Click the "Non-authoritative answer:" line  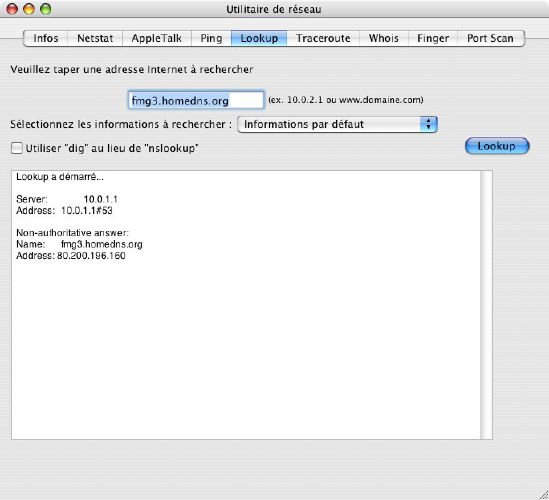point(72,233)
